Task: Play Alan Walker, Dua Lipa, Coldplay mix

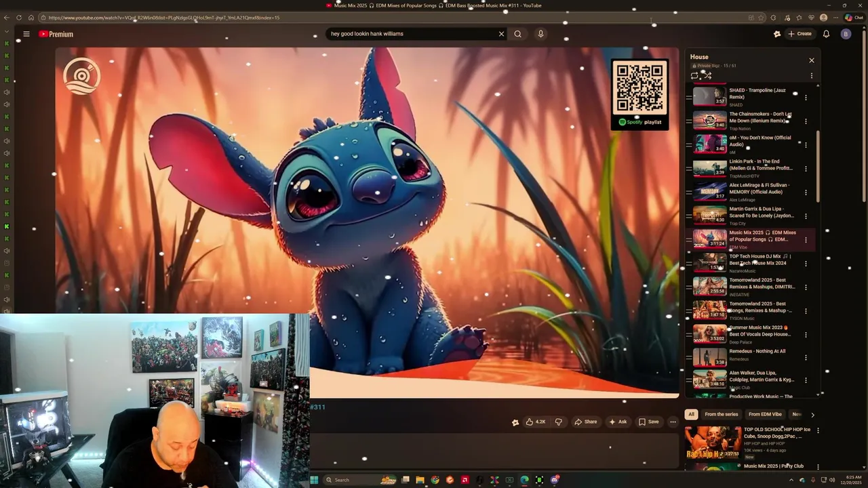Action: 762,376
